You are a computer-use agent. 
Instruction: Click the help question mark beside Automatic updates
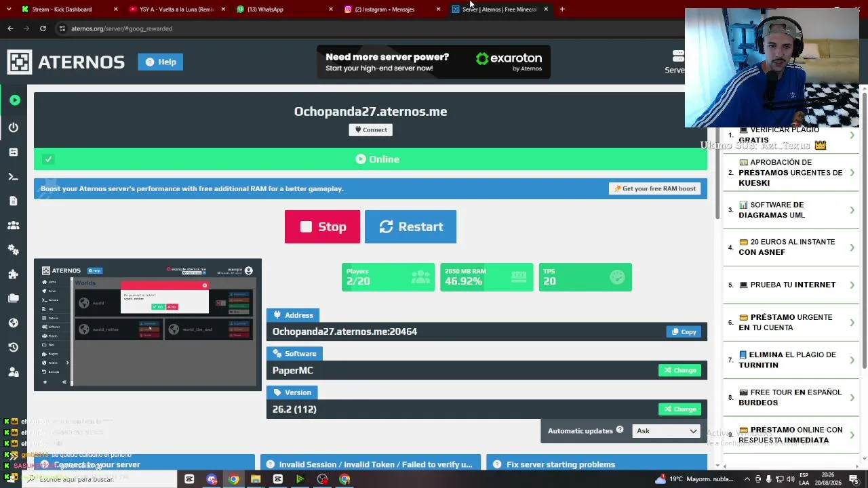click(x=619, y=430)
